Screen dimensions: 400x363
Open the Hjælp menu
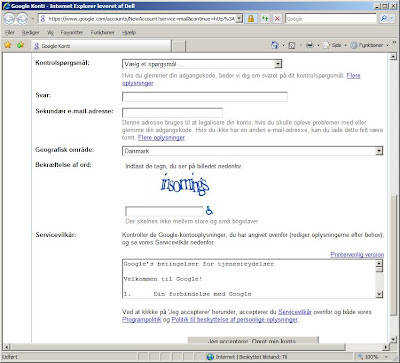coord(129,32)
